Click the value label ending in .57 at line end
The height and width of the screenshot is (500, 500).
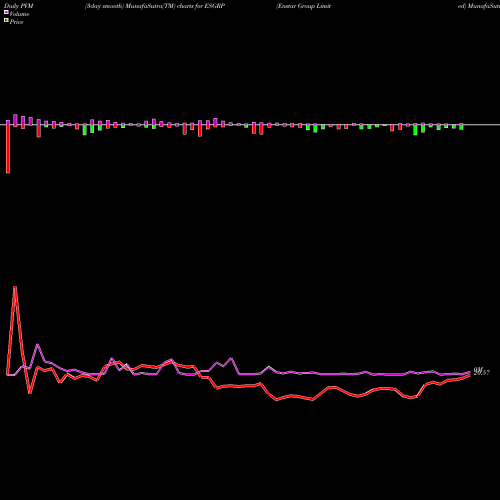tap(482, 371)
